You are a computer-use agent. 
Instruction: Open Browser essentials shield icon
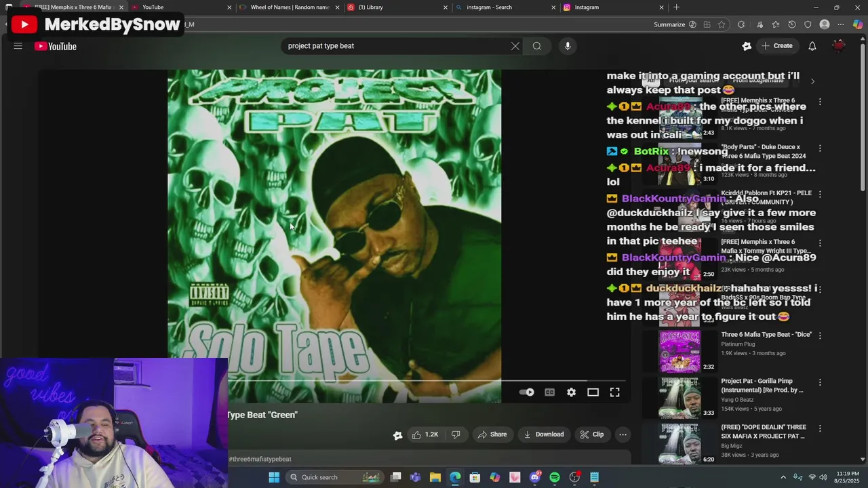808,24
